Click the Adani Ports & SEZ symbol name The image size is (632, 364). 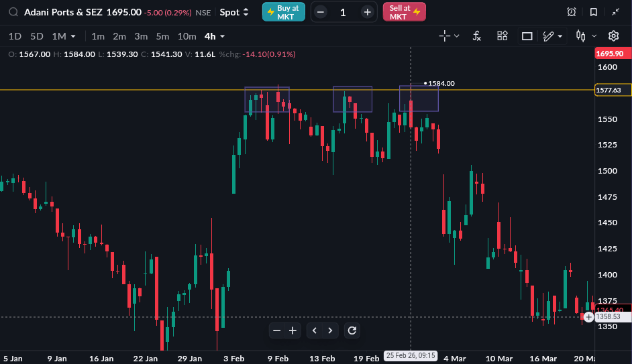(x=63, y=12)
